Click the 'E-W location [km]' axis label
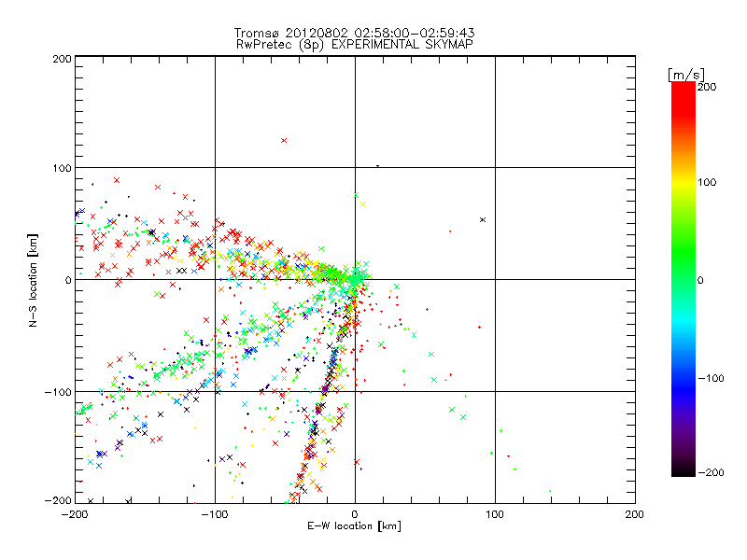The width and height of the screenshot is (747, 560). (354, 526)
